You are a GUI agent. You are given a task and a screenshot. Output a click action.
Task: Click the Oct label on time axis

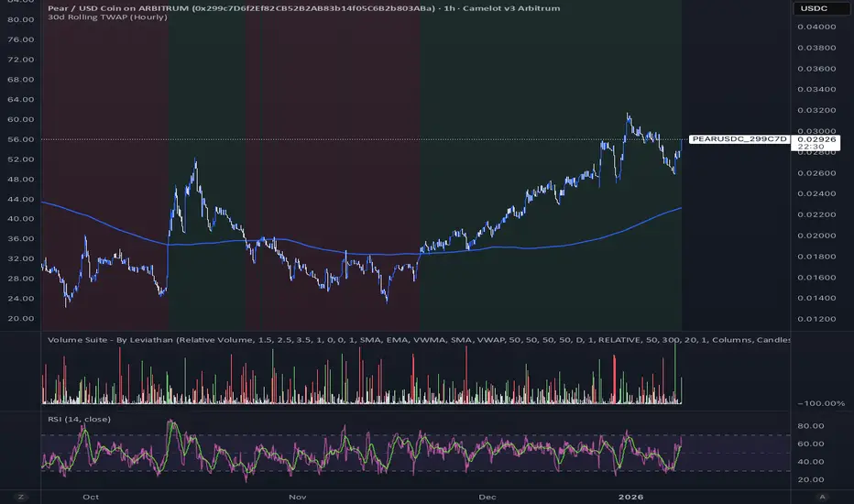tap(91, 497)
